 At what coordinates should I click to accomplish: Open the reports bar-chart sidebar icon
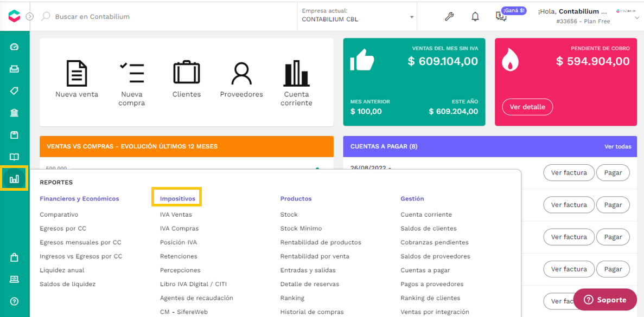pos(14,179)
